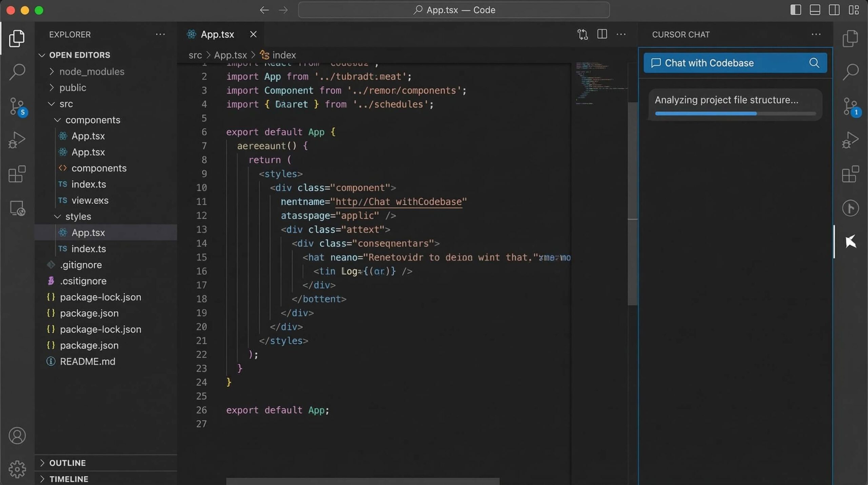
Task: Open the .ositignore file
Action: point(106,281)
